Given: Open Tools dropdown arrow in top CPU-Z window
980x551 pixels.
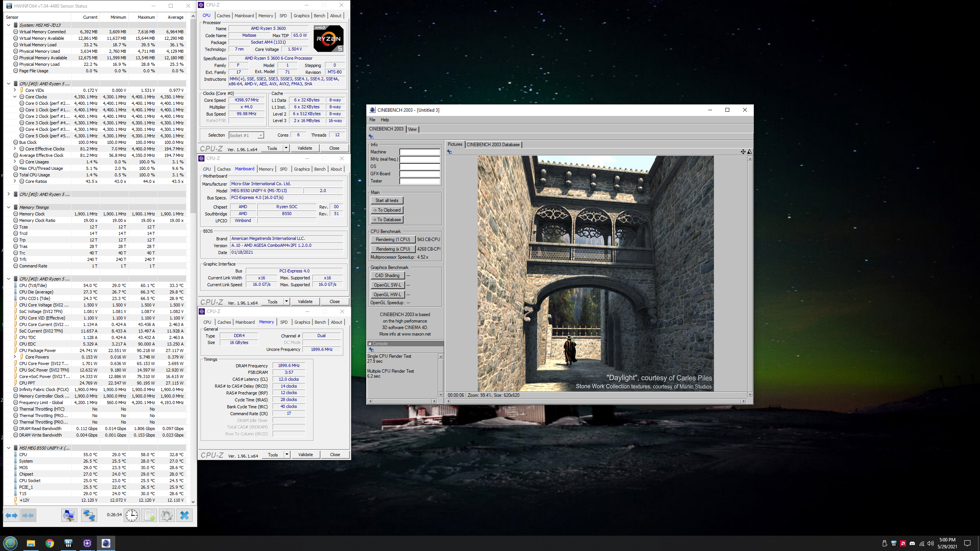Looking at the screenshot, I should click(286, 148).
